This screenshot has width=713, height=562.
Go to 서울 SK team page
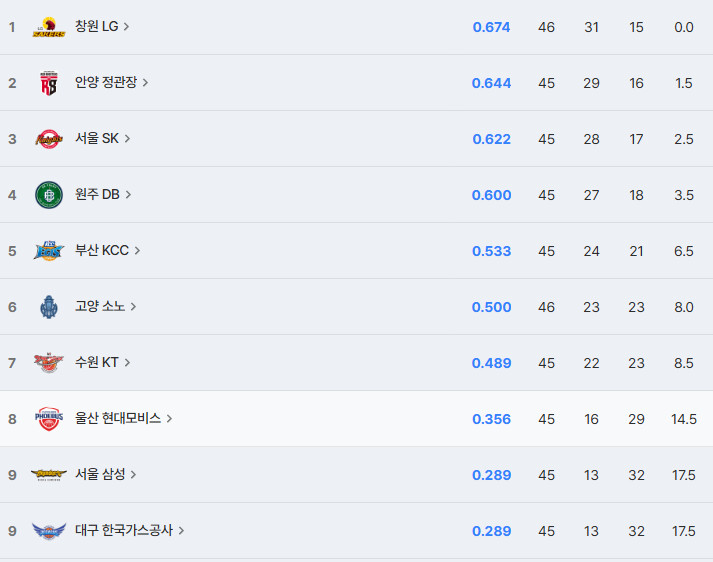(97, 138)
